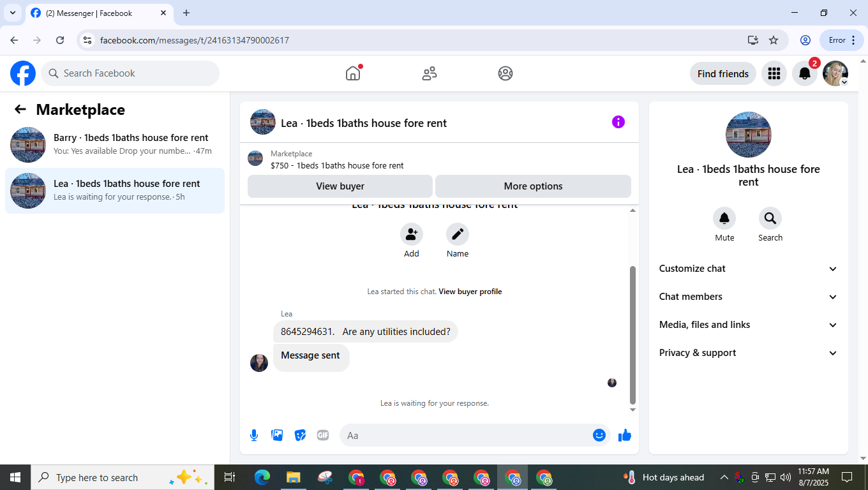Click the More options button
868x490 pixels.
pyautogui.click(x=533, y=186)
